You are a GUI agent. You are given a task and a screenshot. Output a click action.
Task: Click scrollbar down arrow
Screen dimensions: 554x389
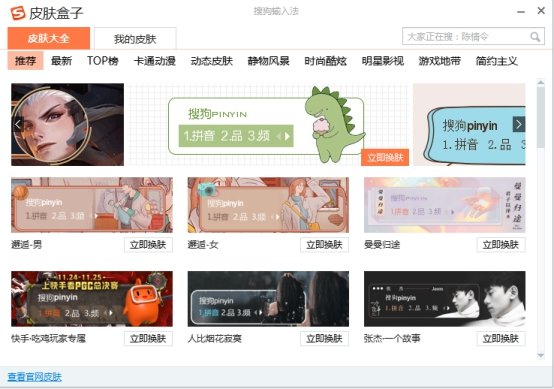point(541,355)
